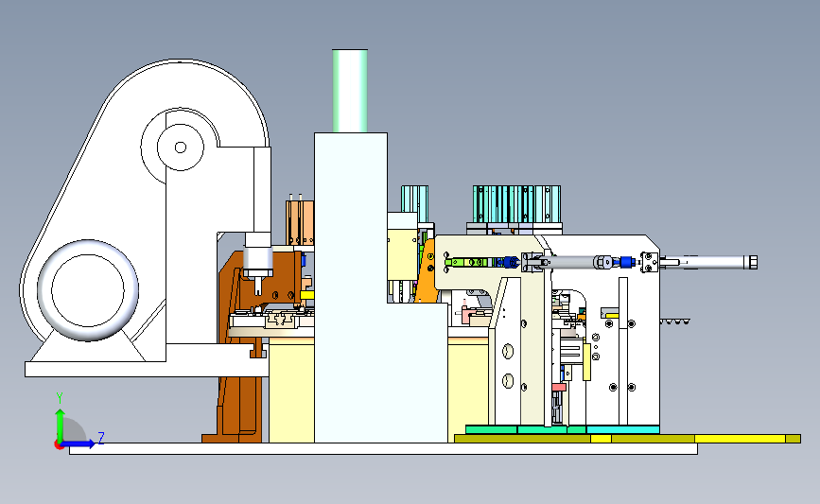
Task: Select the pale yellow support block under the table
Action: (x=291, y=392)
